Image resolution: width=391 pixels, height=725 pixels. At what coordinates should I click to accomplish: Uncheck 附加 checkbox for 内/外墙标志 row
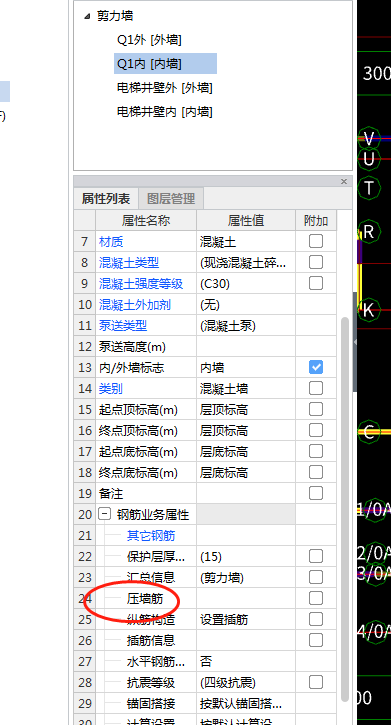316,367
